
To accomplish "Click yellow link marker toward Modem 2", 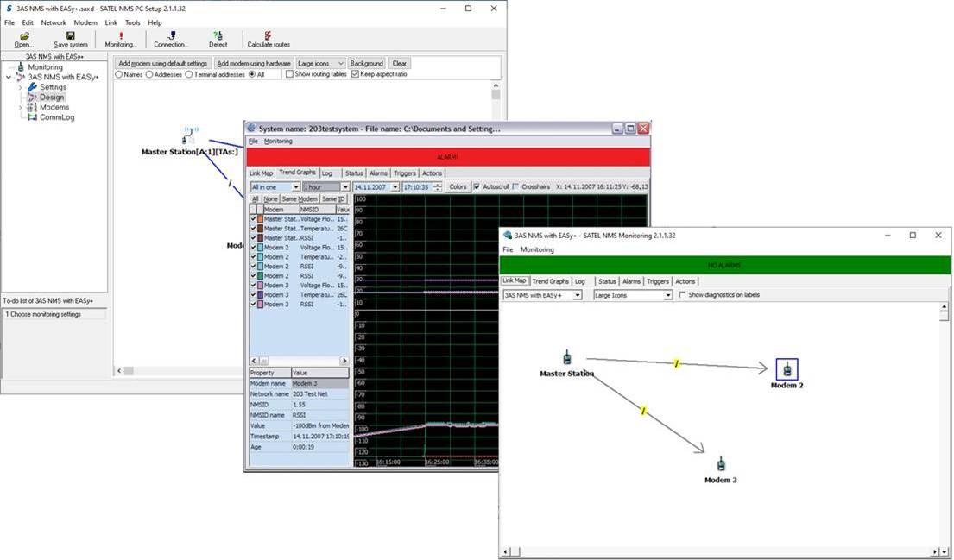I will click(x=677, y=363).
